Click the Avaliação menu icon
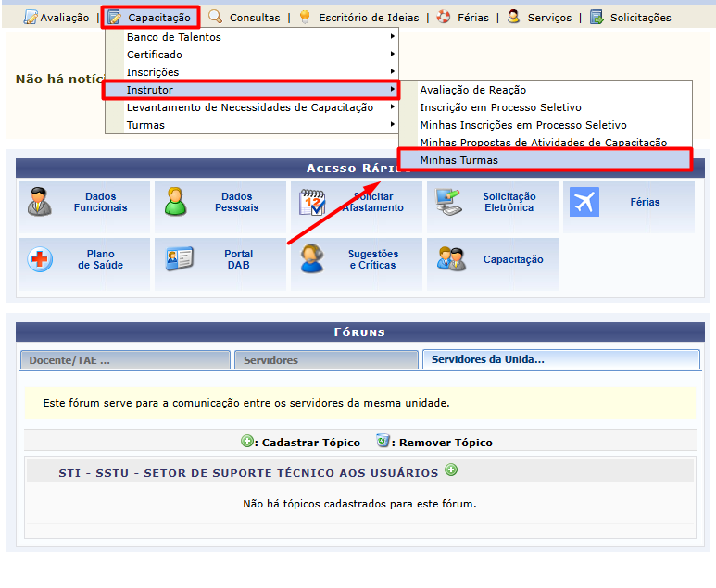The image size is (716, 588). (x=31, y=18)
